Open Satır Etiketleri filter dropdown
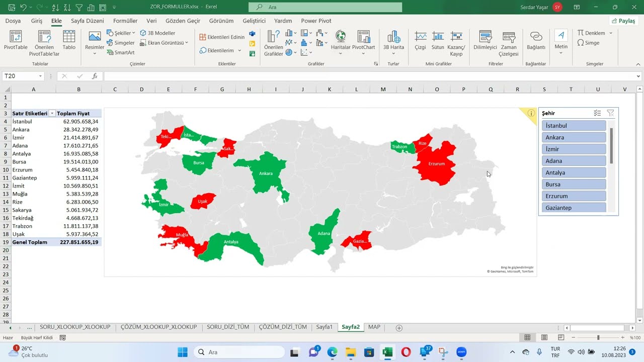This screenshot has height=362, width=644. (x=52, y=114)
